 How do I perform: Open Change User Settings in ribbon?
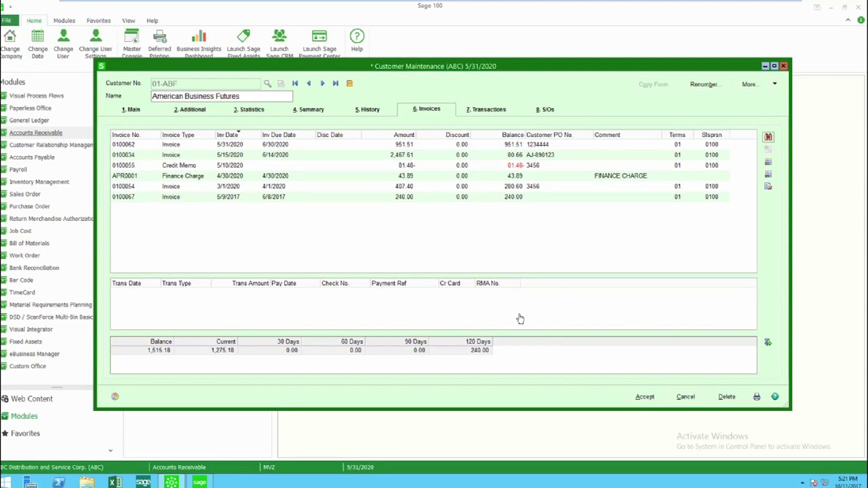(96, 43)
